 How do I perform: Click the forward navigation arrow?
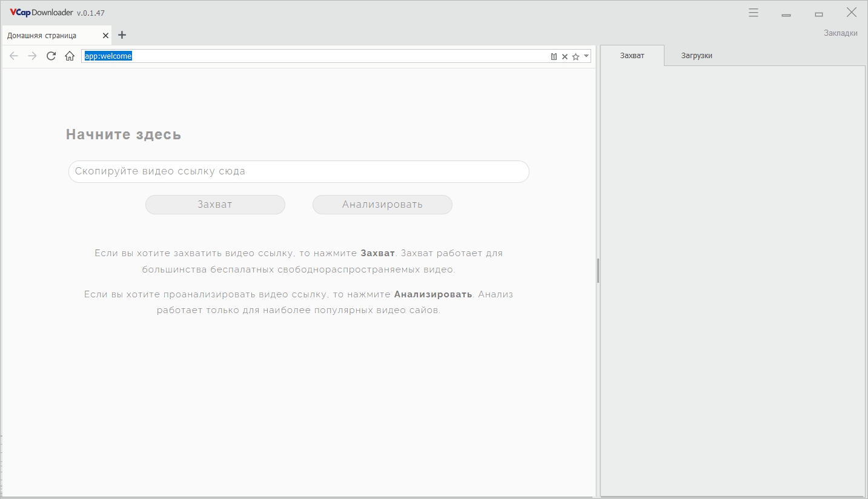click(33, 56)
